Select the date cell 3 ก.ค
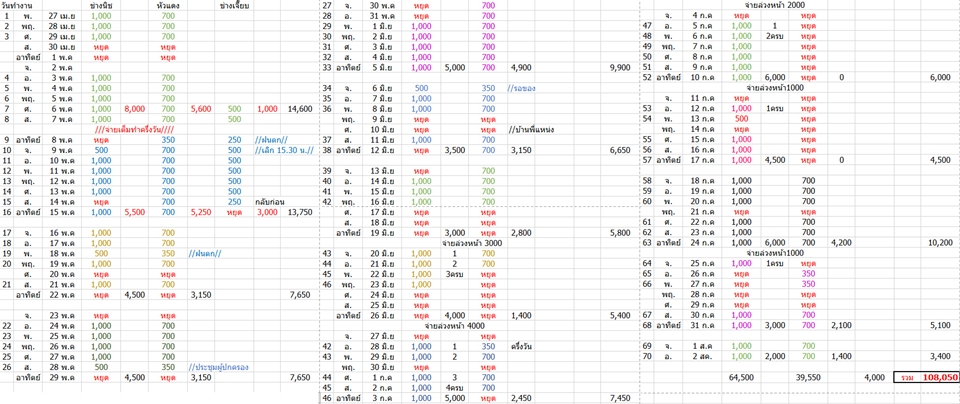Screen dimensions: 960x404 point(383,398)
